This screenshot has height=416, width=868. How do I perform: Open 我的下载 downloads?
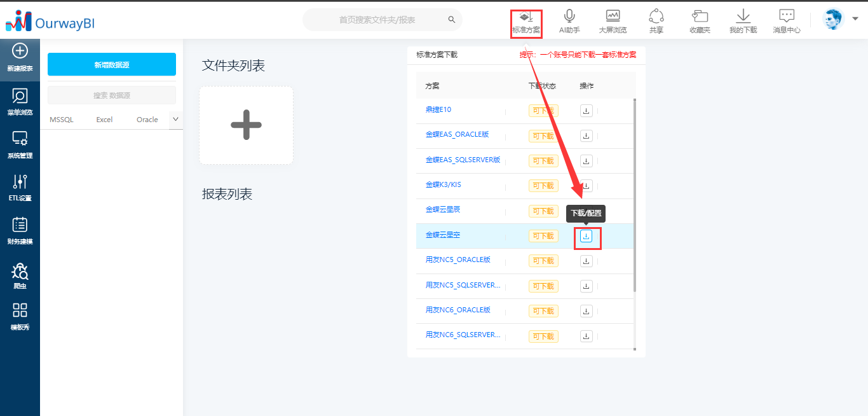click(x=743, y=22)
